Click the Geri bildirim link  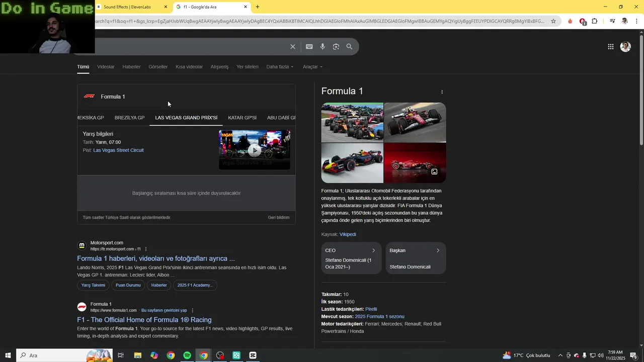(x=279, y=218)
